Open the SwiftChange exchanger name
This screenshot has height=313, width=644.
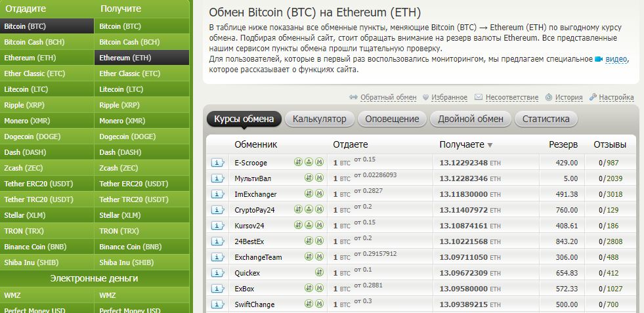coord(254,304)
